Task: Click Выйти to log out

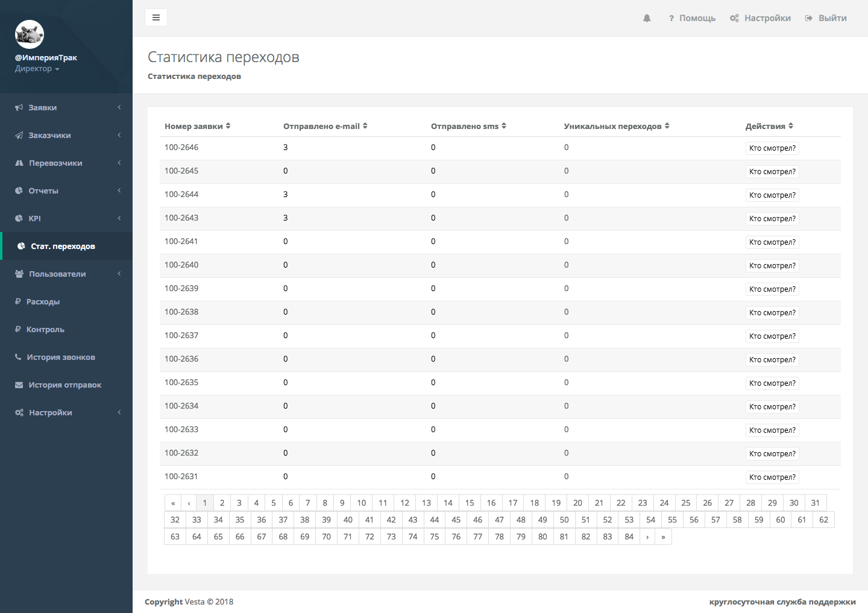Action: tap(826, 18)
